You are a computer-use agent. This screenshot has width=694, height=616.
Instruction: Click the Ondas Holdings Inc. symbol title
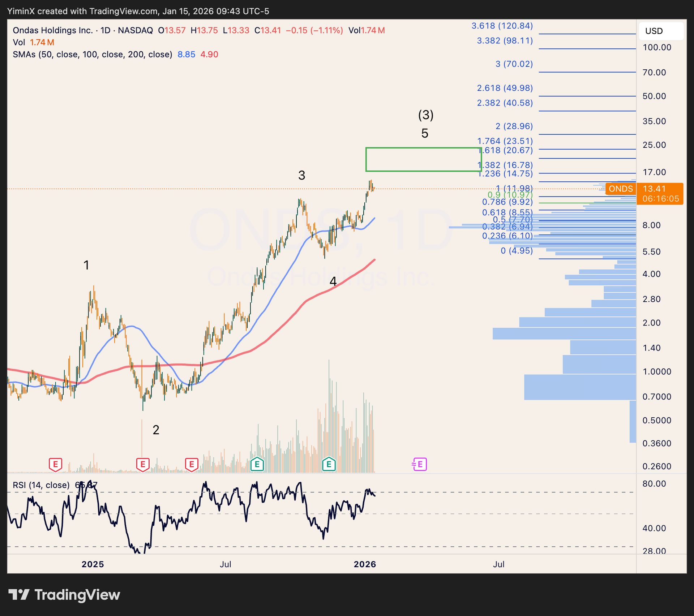[53, 30]
